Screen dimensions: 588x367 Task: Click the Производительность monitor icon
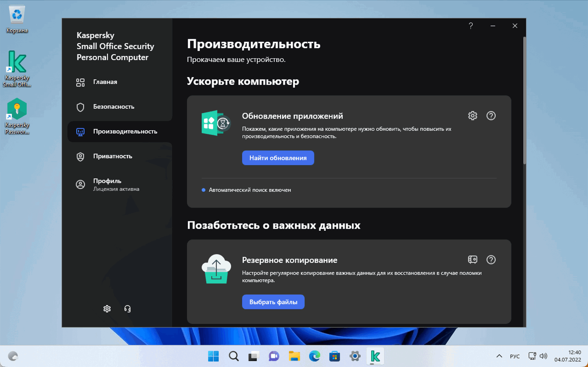tap(80, 132)
